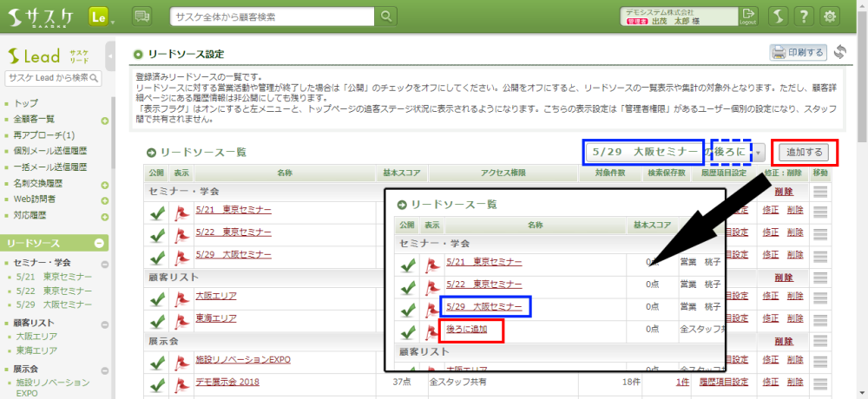
Task: Open the help question mark icon
Action: pos(805,16)
